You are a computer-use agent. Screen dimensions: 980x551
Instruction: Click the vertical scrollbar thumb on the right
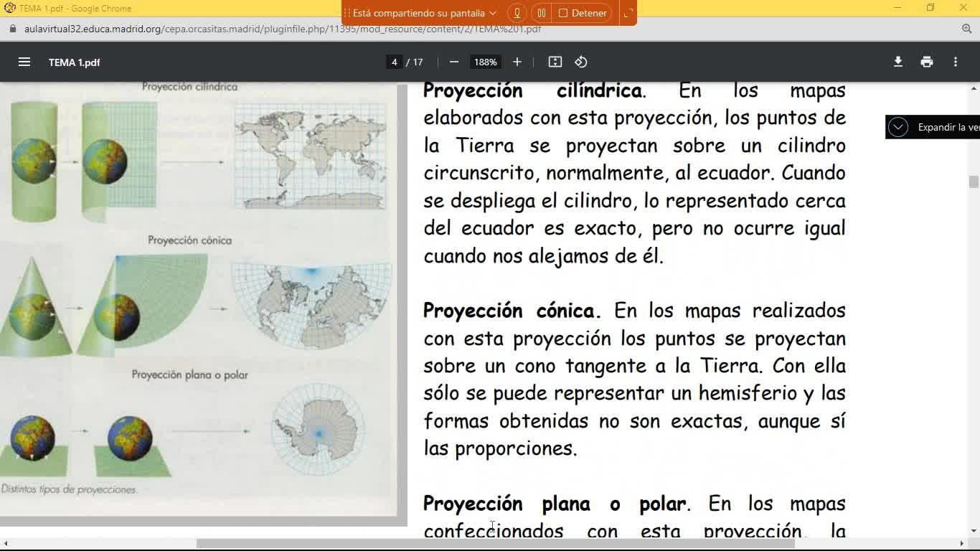tap(974, 182)
